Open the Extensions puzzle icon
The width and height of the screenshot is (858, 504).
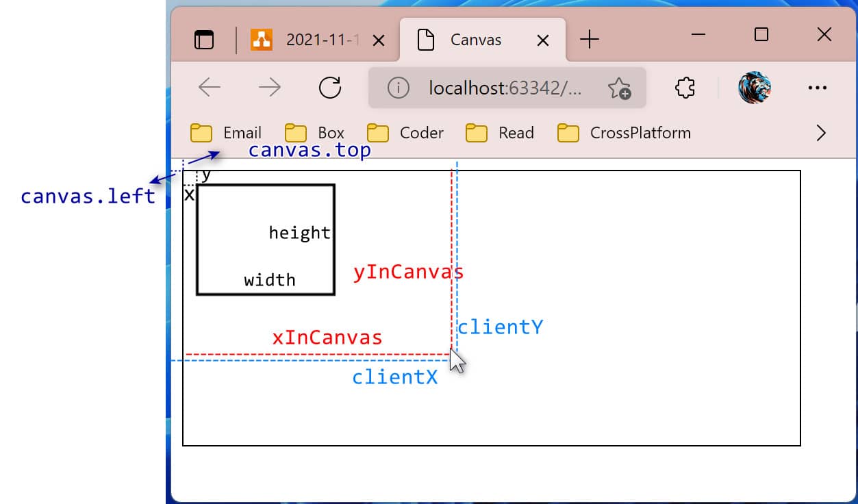685,88
